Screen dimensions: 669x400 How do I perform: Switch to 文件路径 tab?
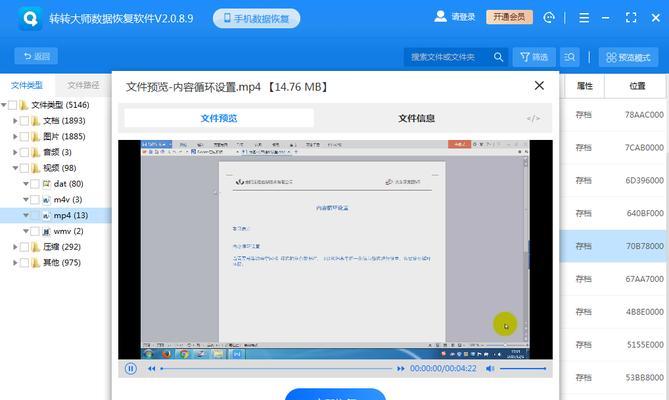pyautogui.click(x=83, y=85)
